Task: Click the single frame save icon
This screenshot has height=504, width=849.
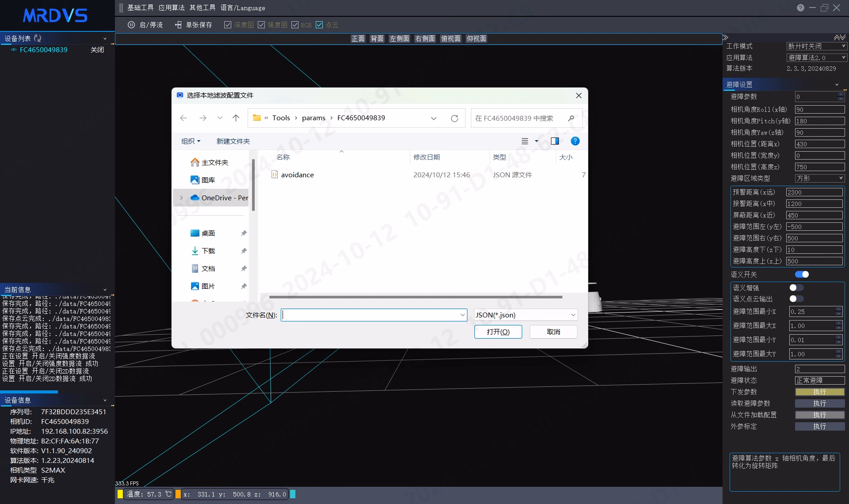Action: [178, 25]
